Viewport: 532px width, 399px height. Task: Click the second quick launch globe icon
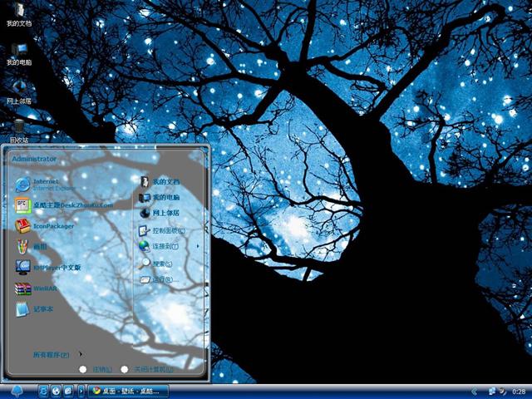pyautogui.click(x=56, y=392)
